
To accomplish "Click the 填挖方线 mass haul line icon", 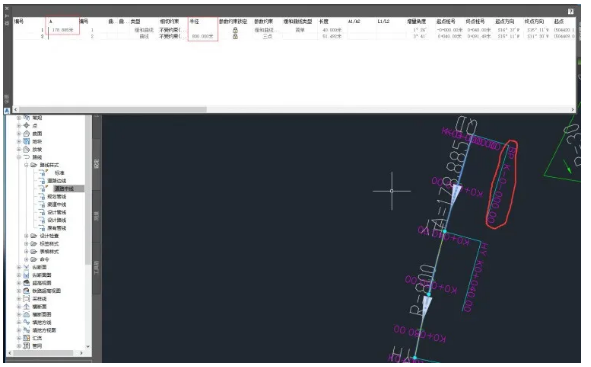I will [26, 322].
